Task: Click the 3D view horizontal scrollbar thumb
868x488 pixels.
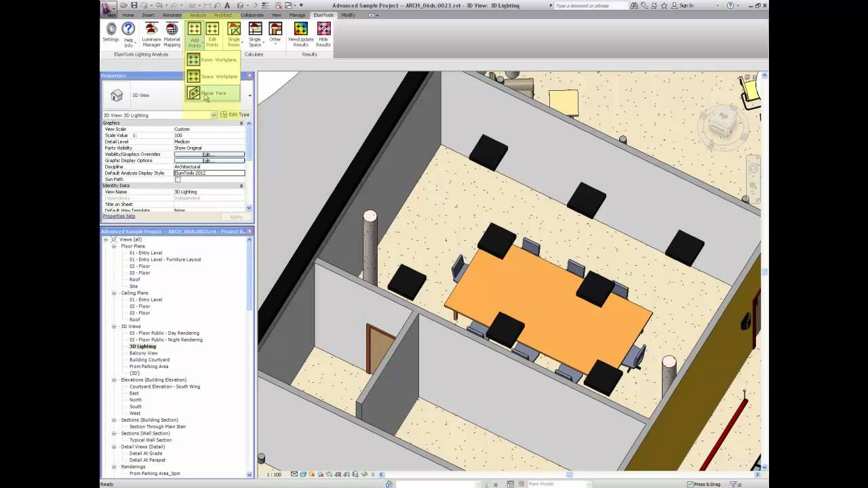Action: (x=570, y=474)
